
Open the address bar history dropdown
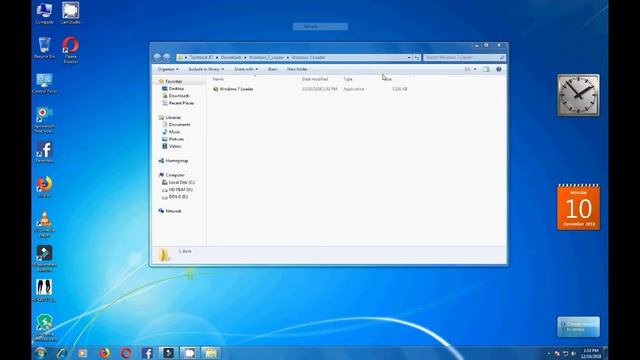[x=409, y=58]
